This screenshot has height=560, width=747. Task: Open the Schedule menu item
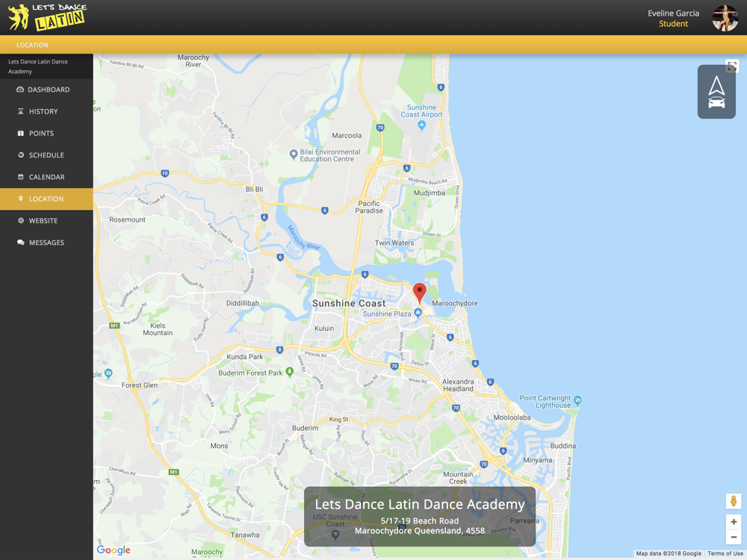tap(46, 155)
